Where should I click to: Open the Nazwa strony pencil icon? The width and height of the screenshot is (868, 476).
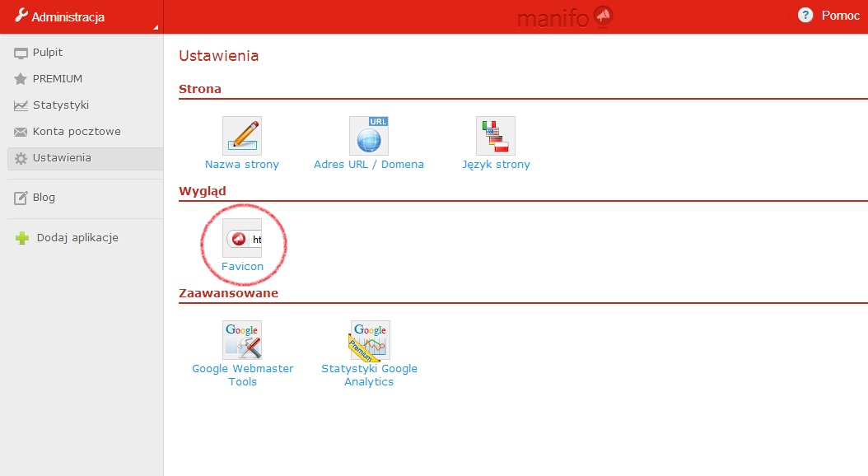pos(242,136)
